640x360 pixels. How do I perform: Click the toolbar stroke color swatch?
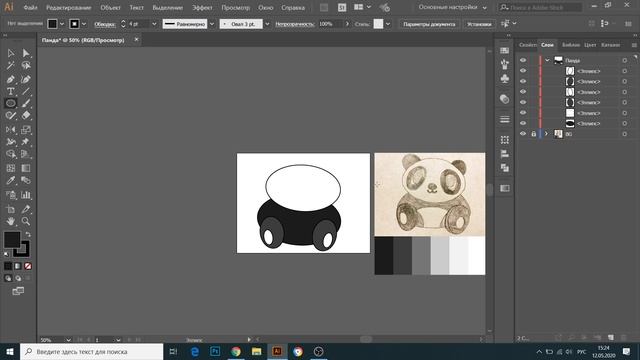click(22, 249)
